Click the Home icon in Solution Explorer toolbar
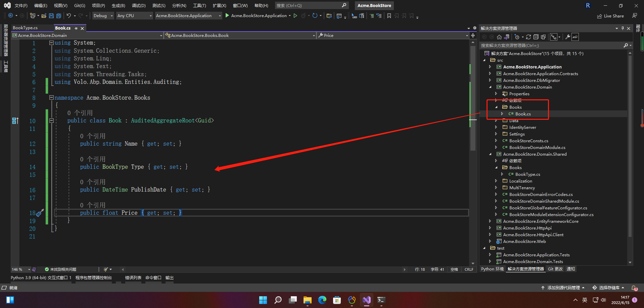This screenshot has width=644, height=308. point(499,37)
